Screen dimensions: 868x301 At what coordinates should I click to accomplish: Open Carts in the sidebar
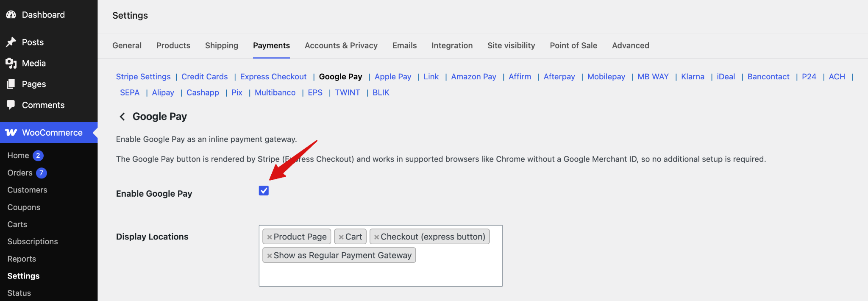17,224
